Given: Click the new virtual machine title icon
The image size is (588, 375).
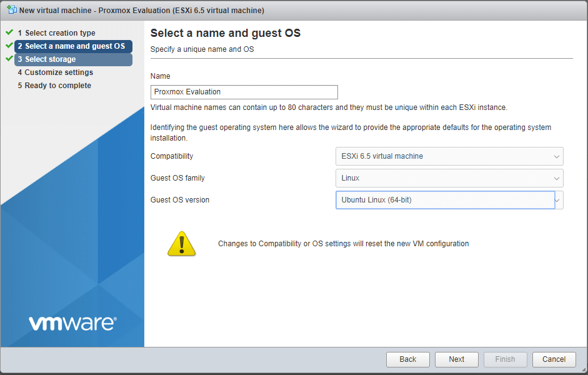Looking at the screenshot, I should tap(12, 10).
